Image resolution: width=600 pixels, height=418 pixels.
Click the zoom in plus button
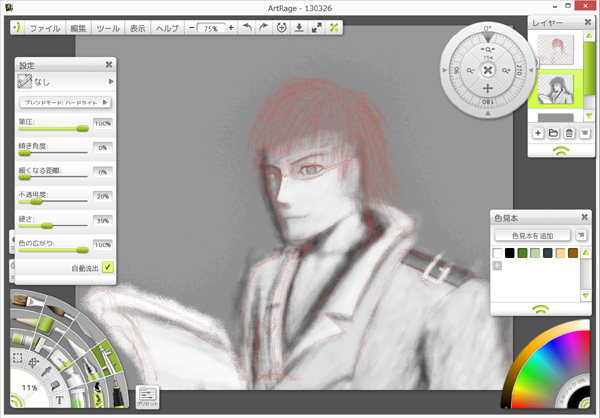click(231, 28)
